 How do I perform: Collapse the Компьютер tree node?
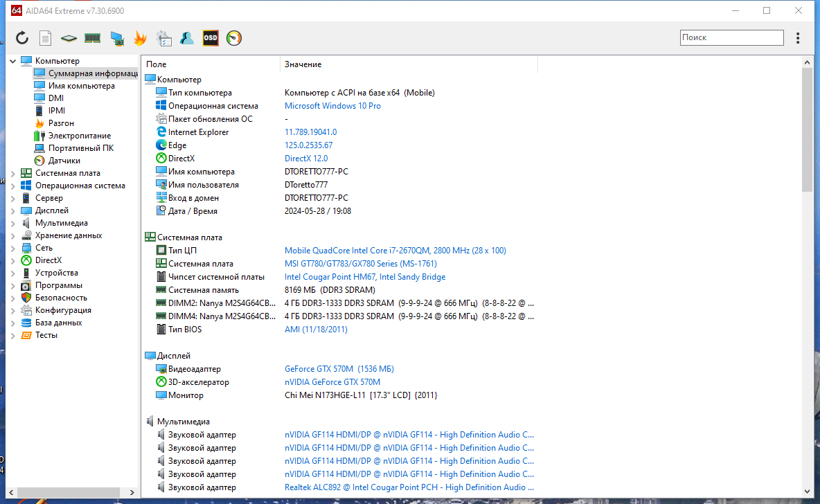13,61
